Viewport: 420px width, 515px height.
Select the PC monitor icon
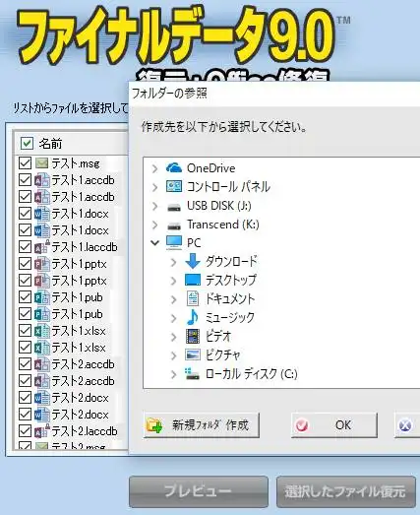click(x=174, y=242)
